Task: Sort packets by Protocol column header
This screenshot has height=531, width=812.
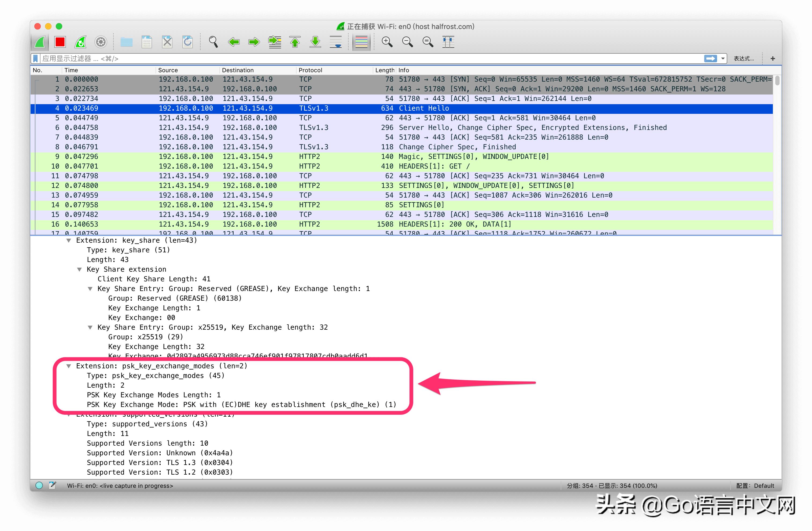Action: pos(310,70)
